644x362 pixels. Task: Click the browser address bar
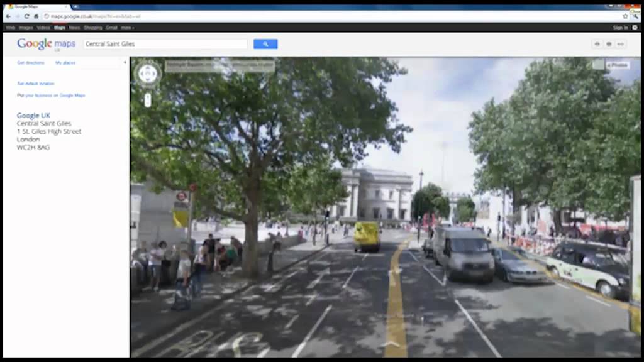pyautogui.click(x=333, y=16)
